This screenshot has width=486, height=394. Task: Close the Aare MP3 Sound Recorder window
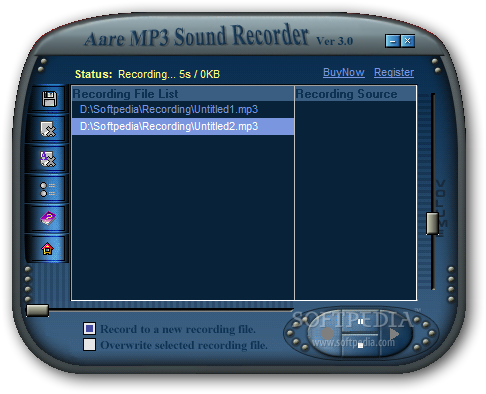(x=407, y=41)
